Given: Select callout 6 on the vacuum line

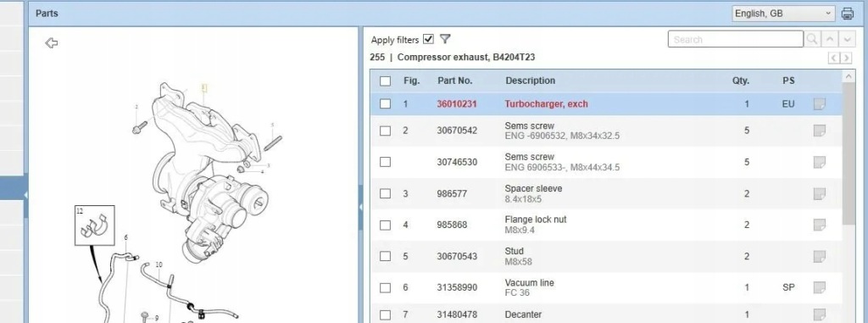Looking at the screenshot, I should click(125, 237).
